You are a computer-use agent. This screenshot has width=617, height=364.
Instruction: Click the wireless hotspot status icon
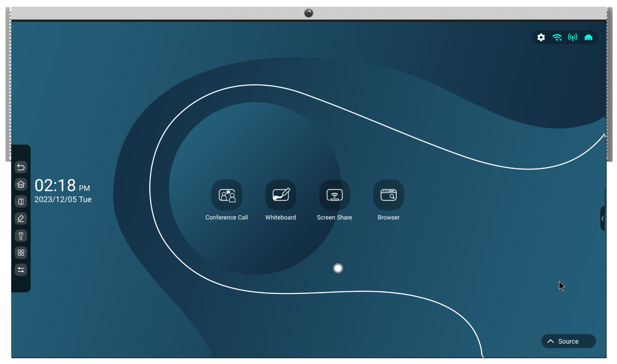[x=573, y=38]
